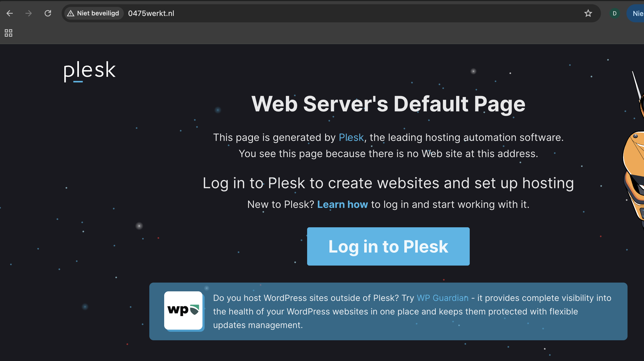This screenshot has height=361, width=644.
Task: Click the blue Nie button at top right
Action: coord(637,13)
